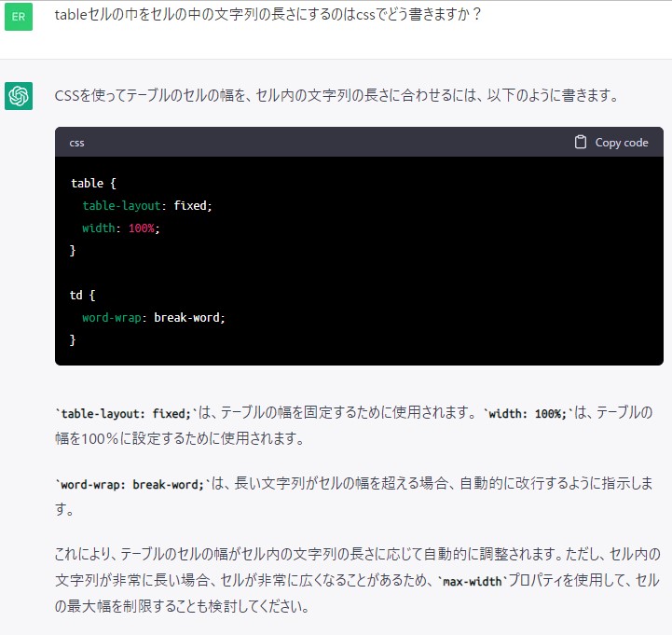Click the intro sentence starting with CSSを使って
Screen dimensions: 672x635
[336, 95]
